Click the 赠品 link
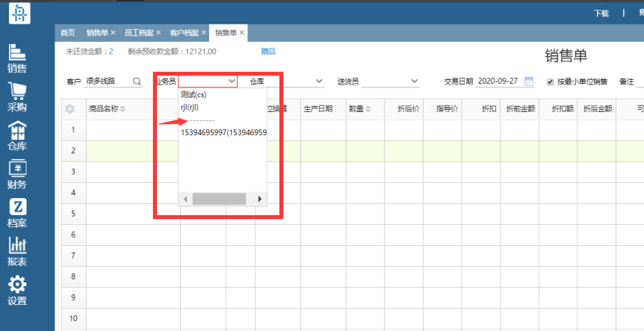 268,52
